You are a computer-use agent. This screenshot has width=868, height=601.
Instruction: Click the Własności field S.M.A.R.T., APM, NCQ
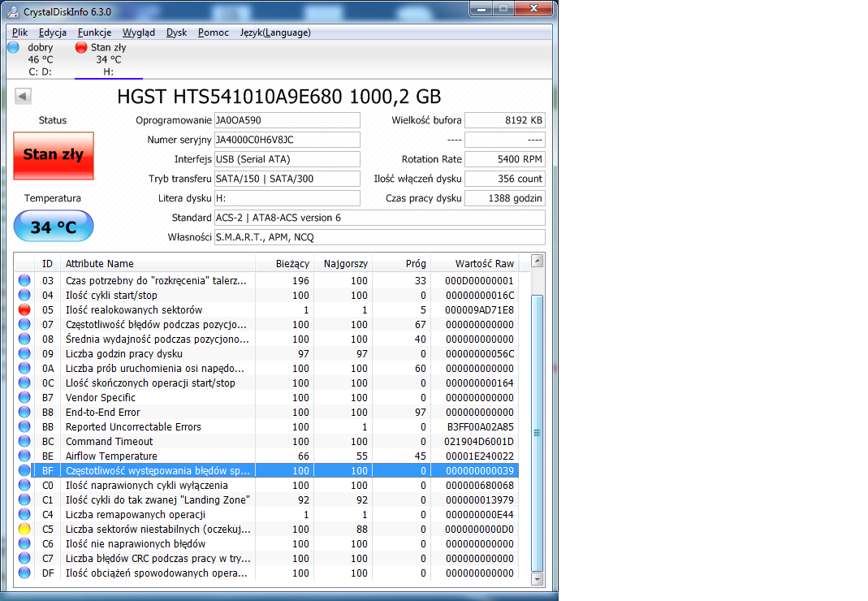tap(380, 237)
